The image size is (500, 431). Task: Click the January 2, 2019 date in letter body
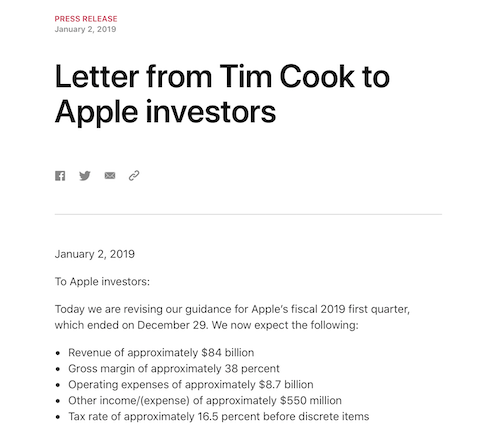pos(95,254)
